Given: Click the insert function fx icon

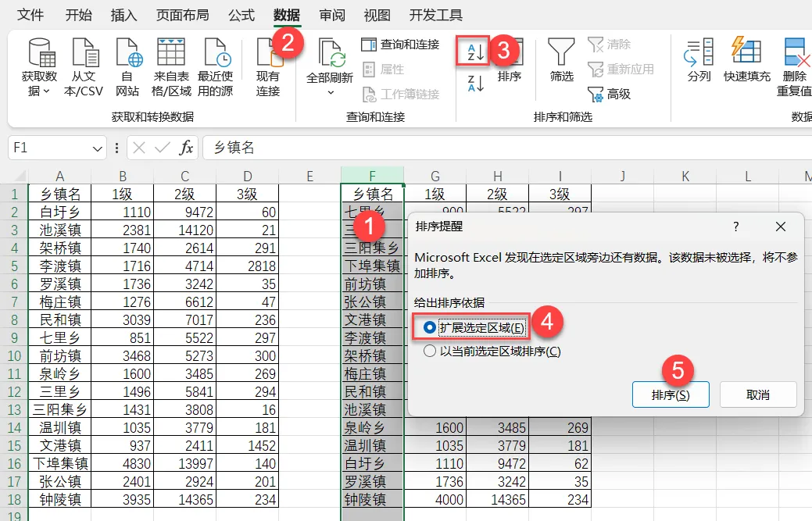Looking at the screenshot, I should (x=186, y=148).
